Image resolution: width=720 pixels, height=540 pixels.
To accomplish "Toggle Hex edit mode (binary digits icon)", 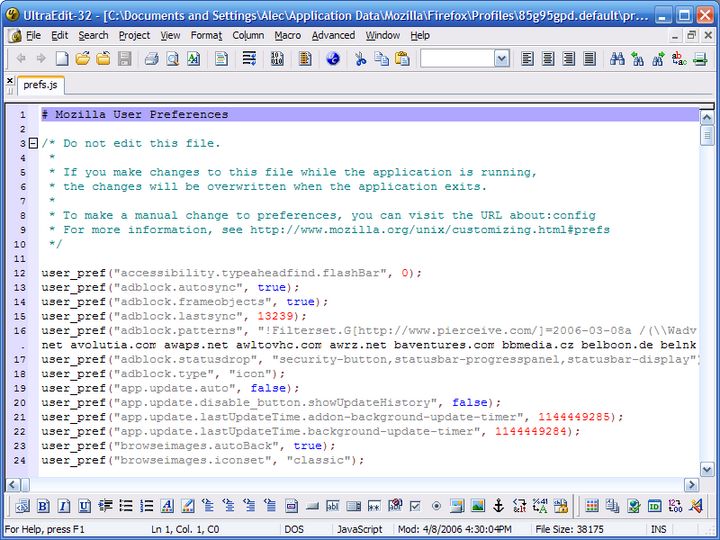I will [277, 59].
